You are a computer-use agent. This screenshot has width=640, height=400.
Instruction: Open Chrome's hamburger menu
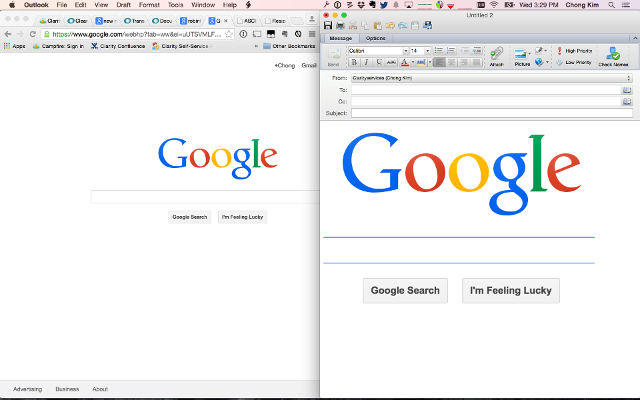coord(312,34)
